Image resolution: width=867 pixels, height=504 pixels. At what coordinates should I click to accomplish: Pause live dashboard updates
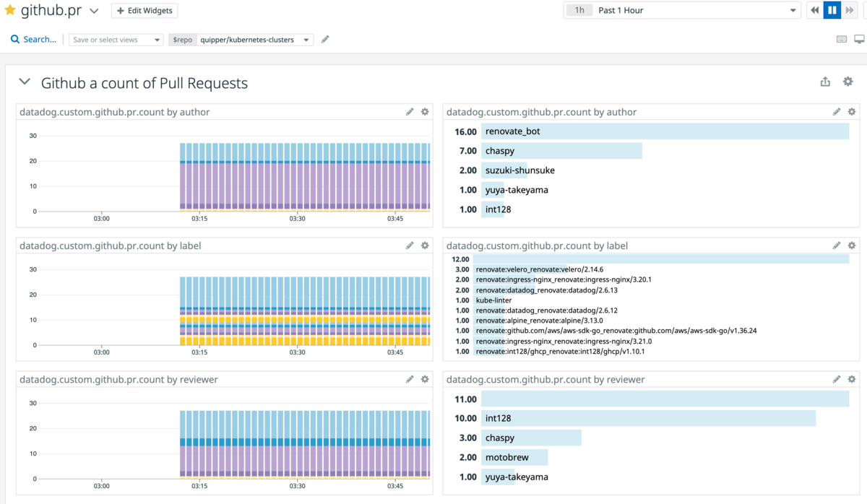tap(832, 10)
